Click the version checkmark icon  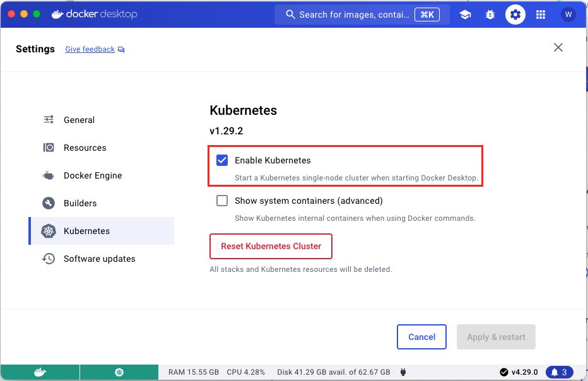click(x=504, y=372)
